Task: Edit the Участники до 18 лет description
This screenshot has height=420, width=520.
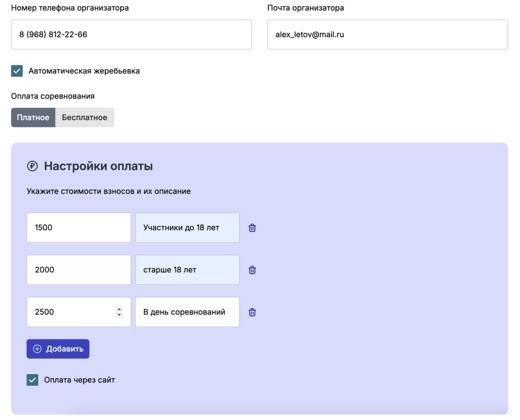Action: pos(187,228)
